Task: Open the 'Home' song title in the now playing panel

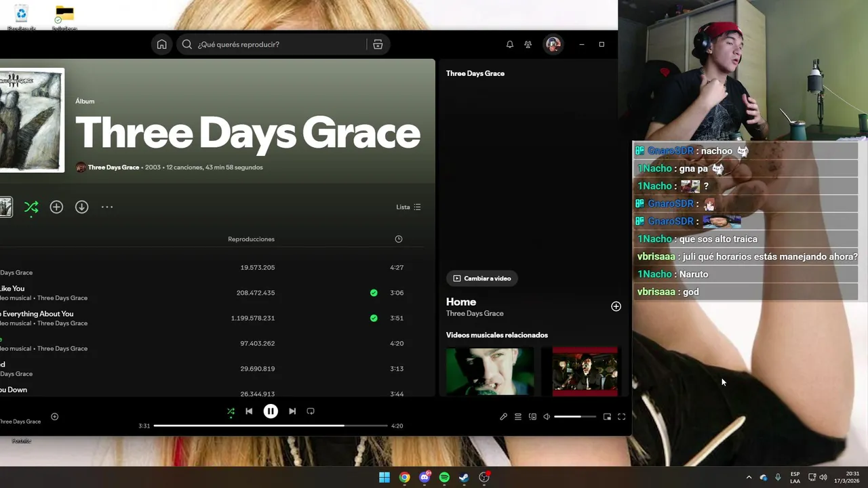Action: (x=461, y=302)
